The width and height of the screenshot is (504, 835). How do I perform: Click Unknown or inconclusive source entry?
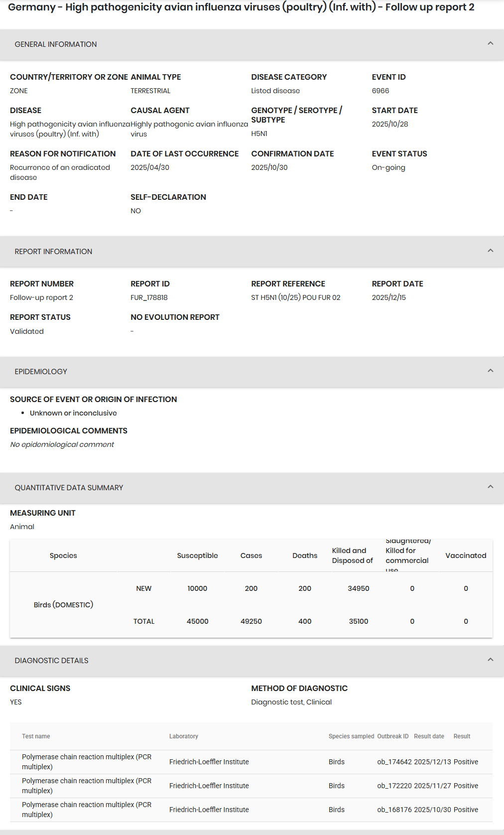(73, 413)
